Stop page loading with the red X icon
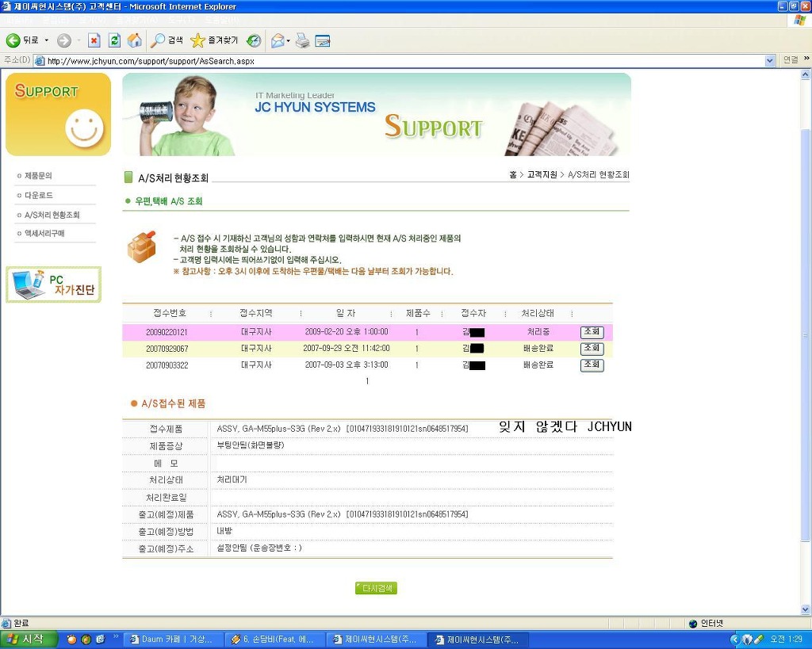The image size is (812, 649). [94, 40]
